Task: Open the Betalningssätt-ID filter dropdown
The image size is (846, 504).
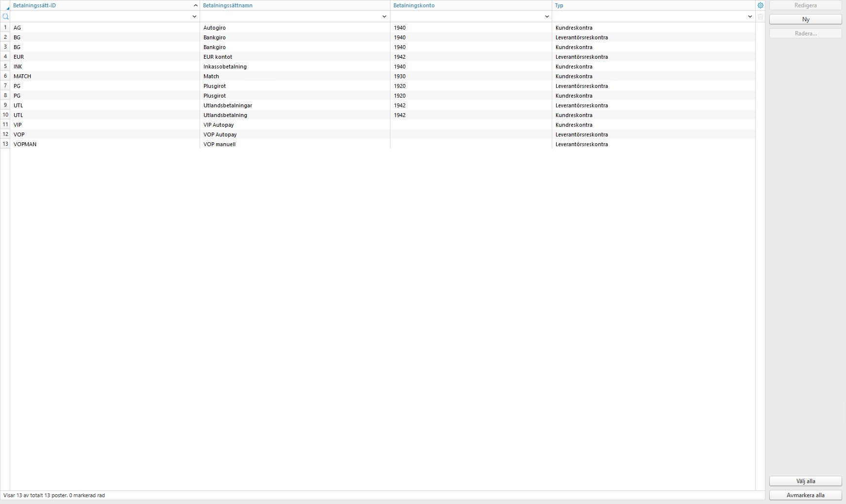Action: pyautogui.click(x=193, y=16)
